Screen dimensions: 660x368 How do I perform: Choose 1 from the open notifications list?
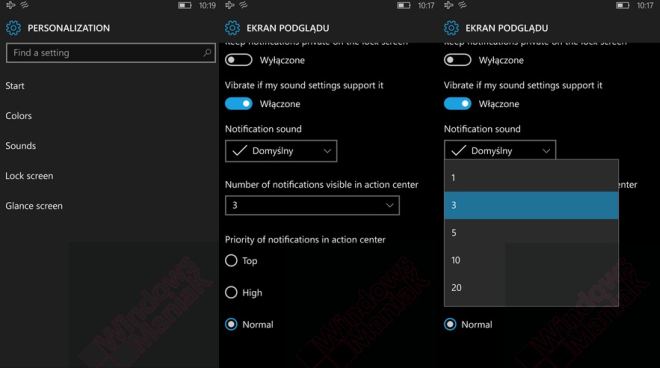[531, 177]
